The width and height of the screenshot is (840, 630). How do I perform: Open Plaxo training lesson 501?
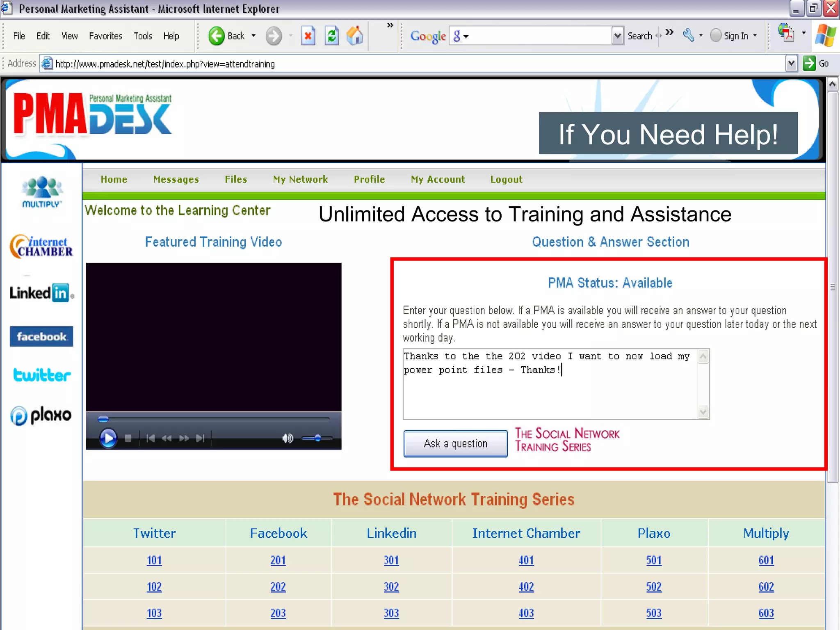tap(654, 560)
